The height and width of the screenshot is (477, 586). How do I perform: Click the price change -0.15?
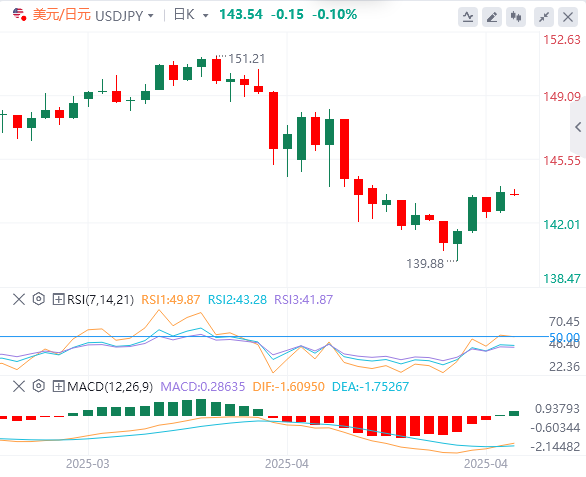coord(287,15)
